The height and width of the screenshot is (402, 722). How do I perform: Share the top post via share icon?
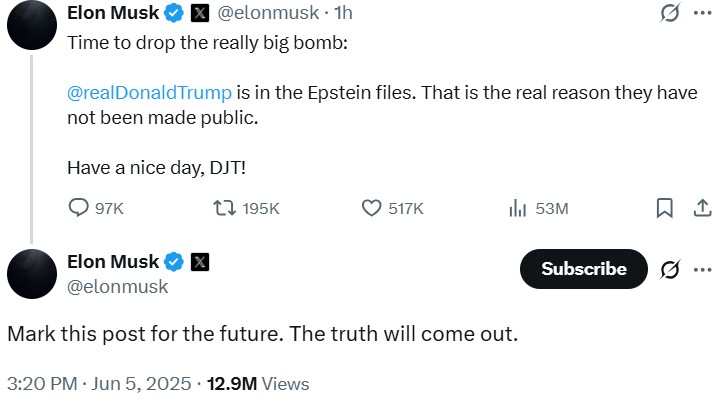(702, 208)
